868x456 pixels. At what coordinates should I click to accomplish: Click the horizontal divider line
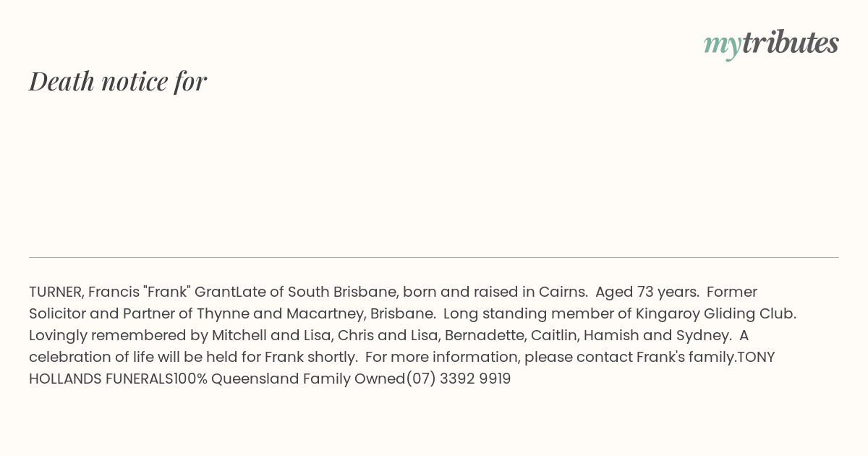pos(434,257)
